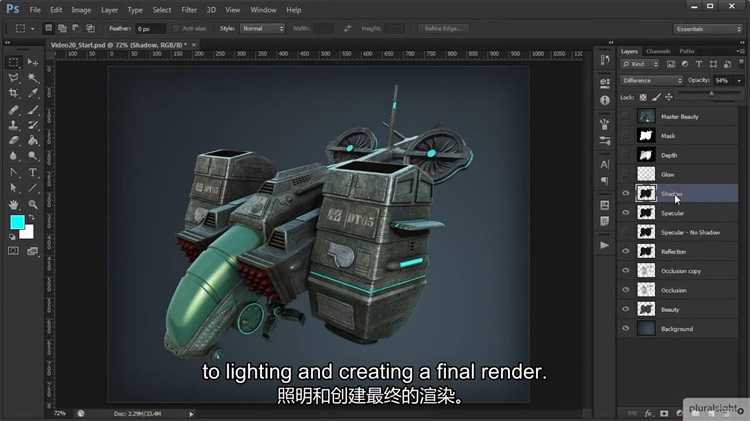Show the Master Beauty layer
Viewport: 750px width, 421px height.
pyautogui.click(x=626, y=117)
